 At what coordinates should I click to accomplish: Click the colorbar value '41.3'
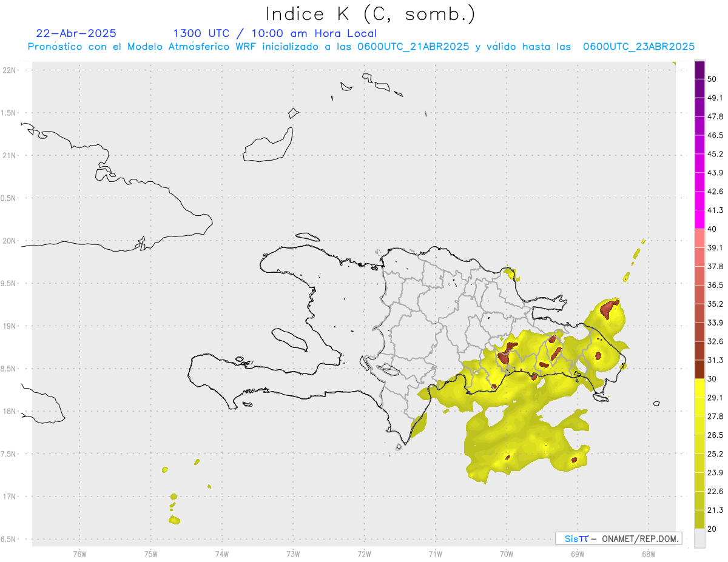tap(715, 210)
